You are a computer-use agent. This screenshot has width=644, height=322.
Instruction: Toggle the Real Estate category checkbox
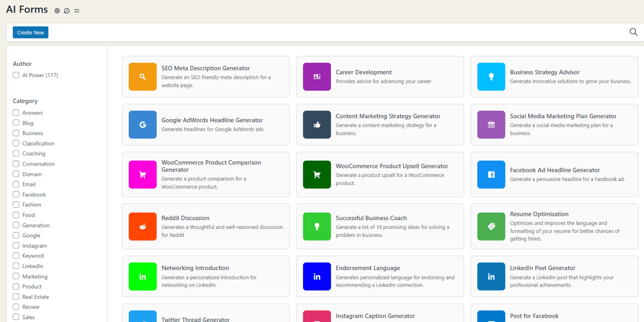[16, 297]
